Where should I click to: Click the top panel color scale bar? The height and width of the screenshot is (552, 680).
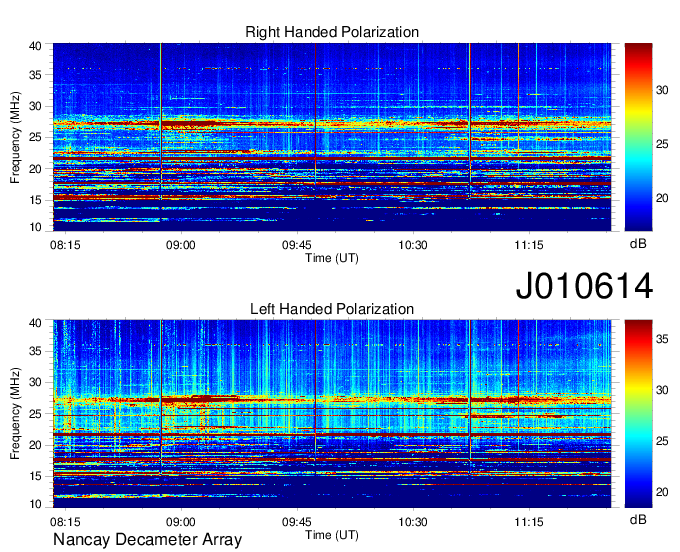coord(638,137)
